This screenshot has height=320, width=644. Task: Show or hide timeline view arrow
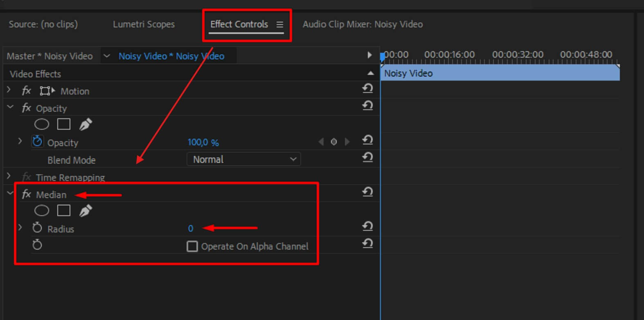tap(369, 55)
